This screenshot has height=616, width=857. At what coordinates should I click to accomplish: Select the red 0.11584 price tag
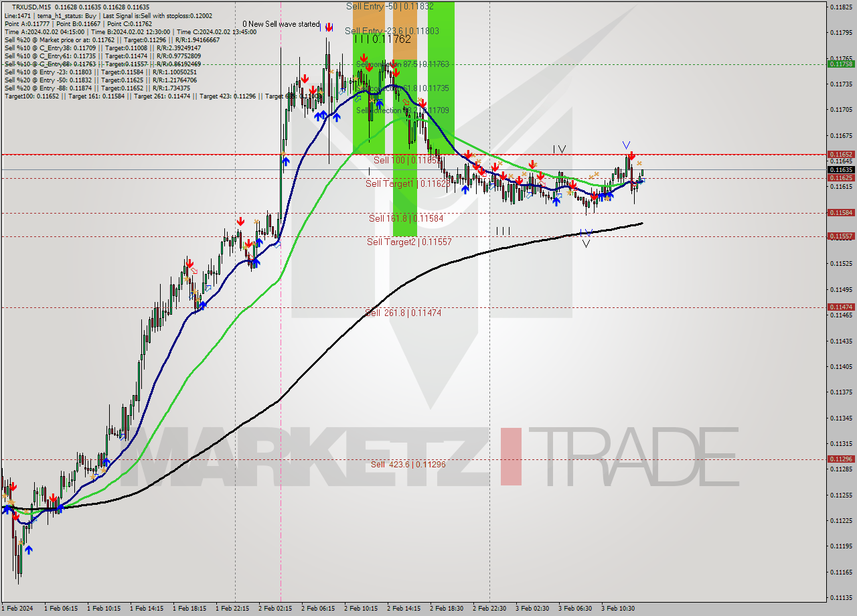pyautogui.click(x=841, y=212)
